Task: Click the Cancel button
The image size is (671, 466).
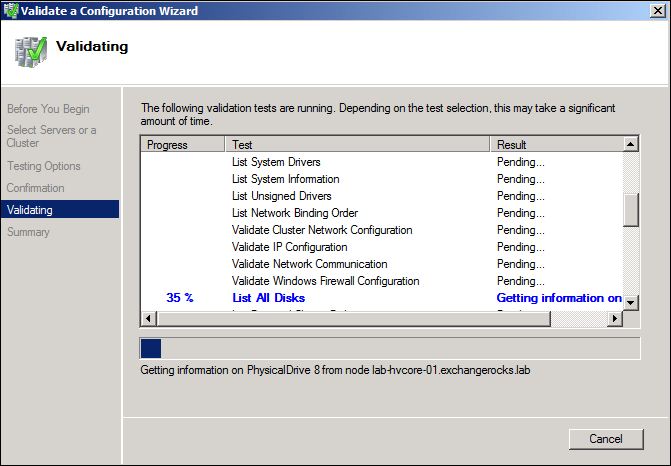Action: click(x=605, y=439)
